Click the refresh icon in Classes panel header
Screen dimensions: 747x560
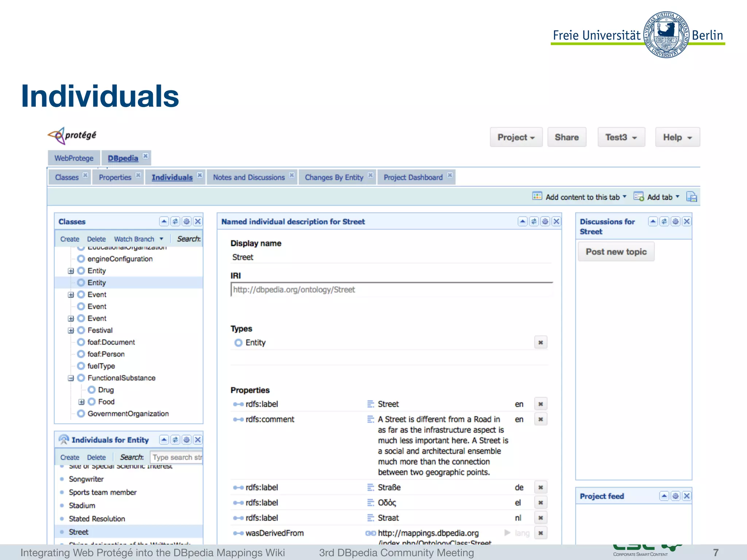click(x=175, y=221)
